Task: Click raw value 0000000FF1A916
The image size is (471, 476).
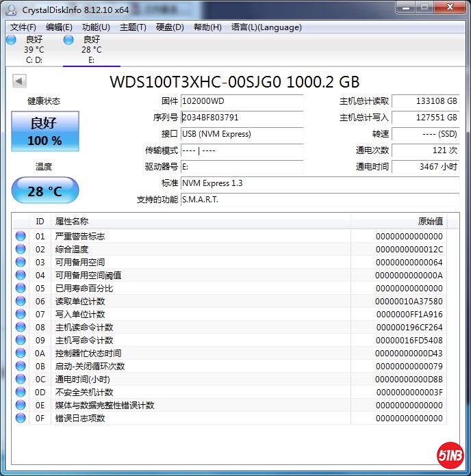Action: point(409,315)
